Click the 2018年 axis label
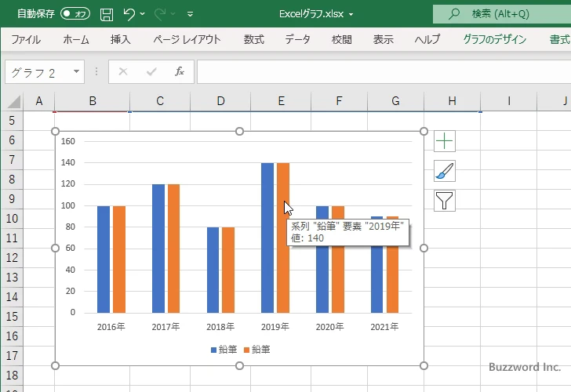 (x=220, y=327)
